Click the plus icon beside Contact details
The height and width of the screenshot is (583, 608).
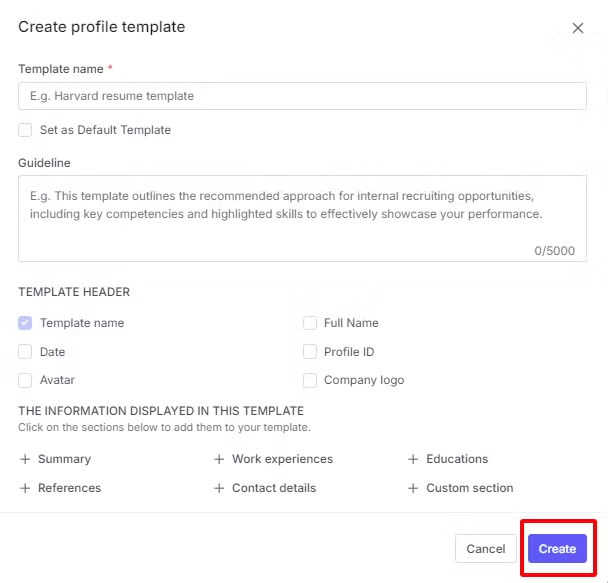tap(219, 488)
